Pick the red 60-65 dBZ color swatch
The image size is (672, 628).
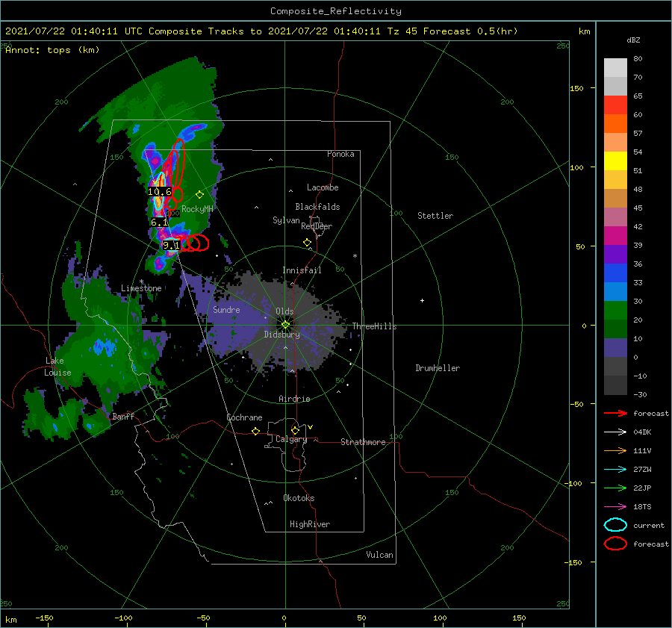tap(615, 105)
